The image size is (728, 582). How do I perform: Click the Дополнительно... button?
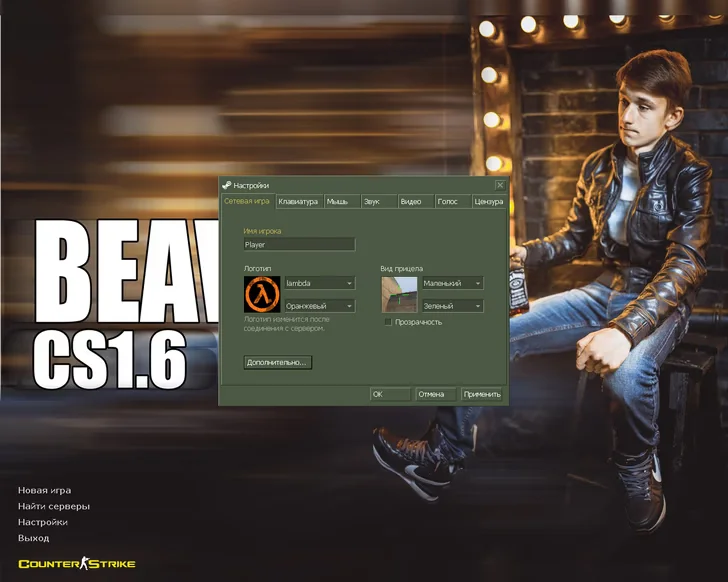click(x=278, y=362)
